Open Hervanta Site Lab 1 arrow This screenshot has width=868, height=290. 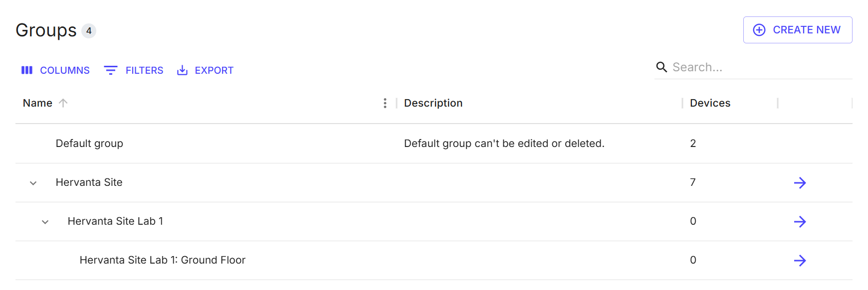coord(800,222)
